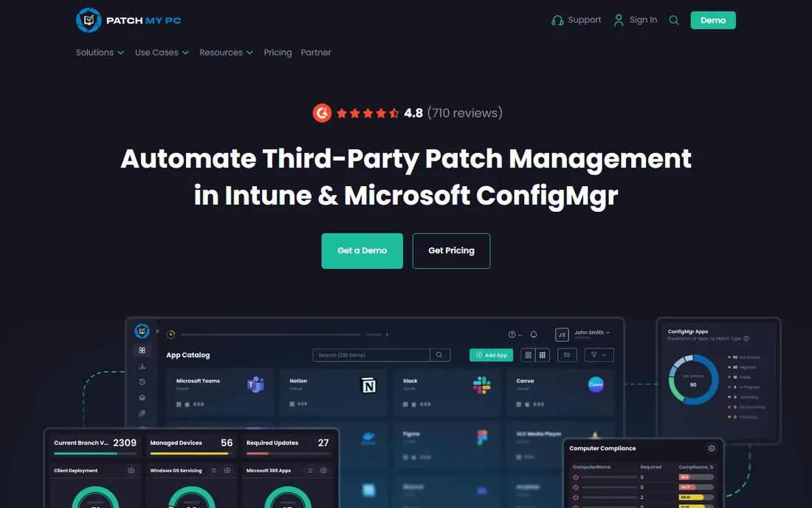This screenshot has height=508, width=812.
Task: Select the app grid sidebar icon
Action: click(142, 351)
